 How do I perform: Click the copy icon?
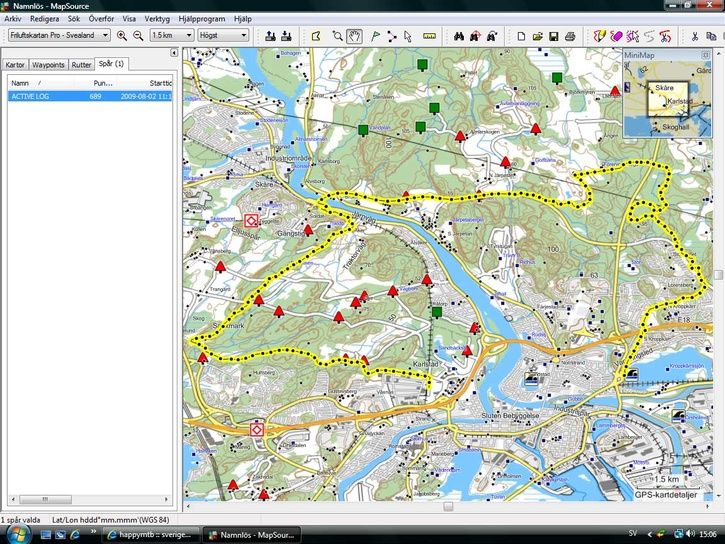pos(711,36)
